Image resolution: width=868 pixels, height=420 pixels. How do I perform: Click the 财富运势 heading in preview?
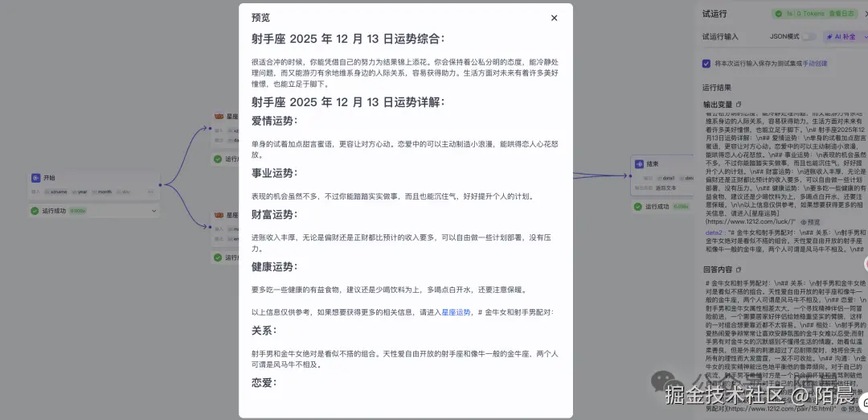coord(275,215)
